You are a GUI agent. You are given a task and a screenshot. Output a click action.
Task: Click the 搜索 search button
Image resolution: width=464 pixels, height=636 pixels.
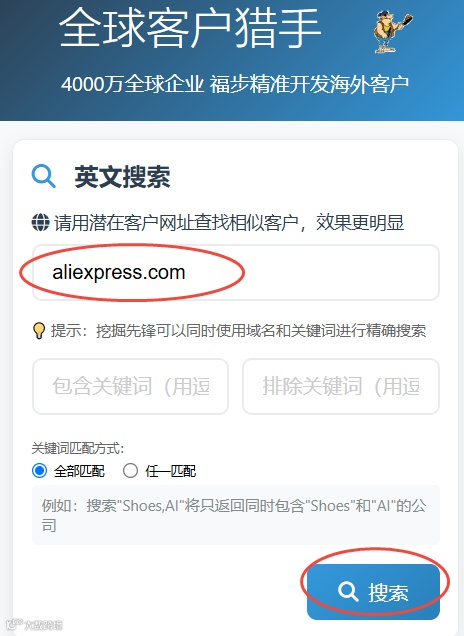click(x=373, y=592)
